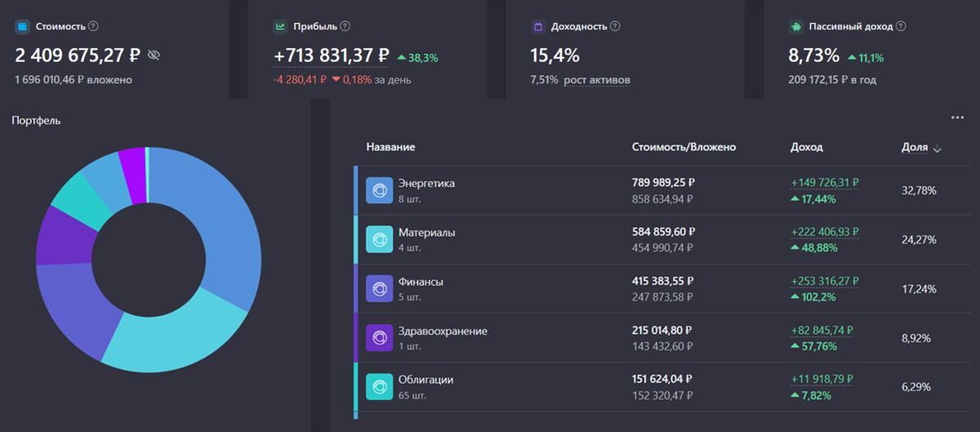Open help tooltip next to Пассивный доход

click(901, 26)
